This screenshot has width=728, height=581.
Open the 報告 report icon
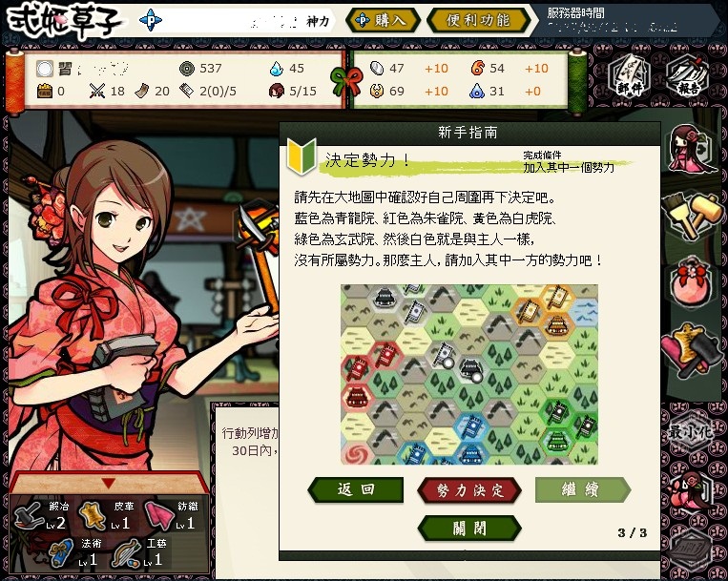coord(689,75)
